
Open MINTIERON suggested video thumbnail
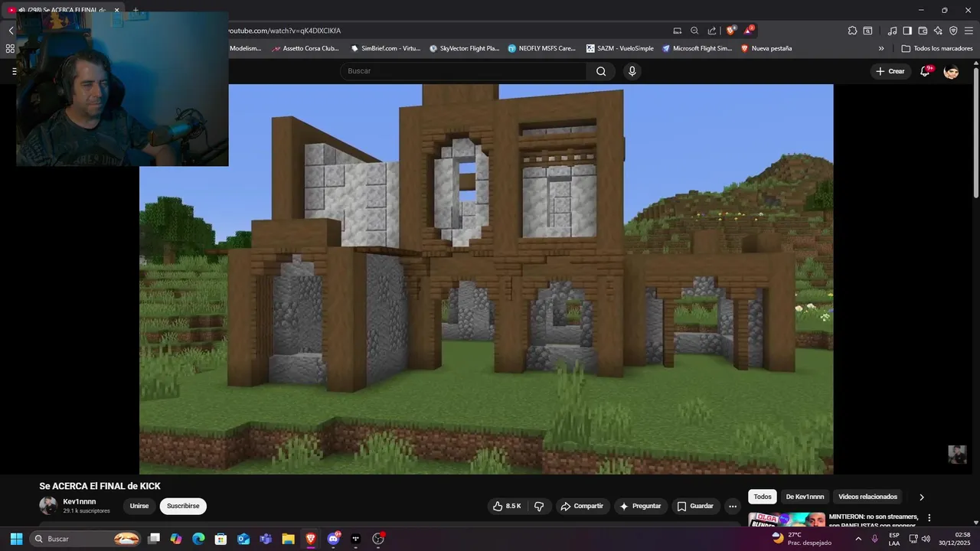click(x=786, y=519)
